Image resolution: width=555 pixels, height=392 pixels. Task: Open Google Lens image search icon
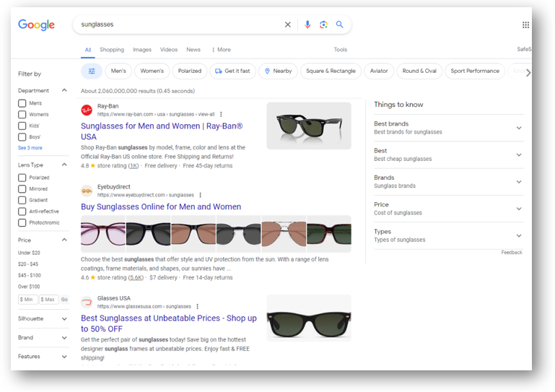point(323,25)
